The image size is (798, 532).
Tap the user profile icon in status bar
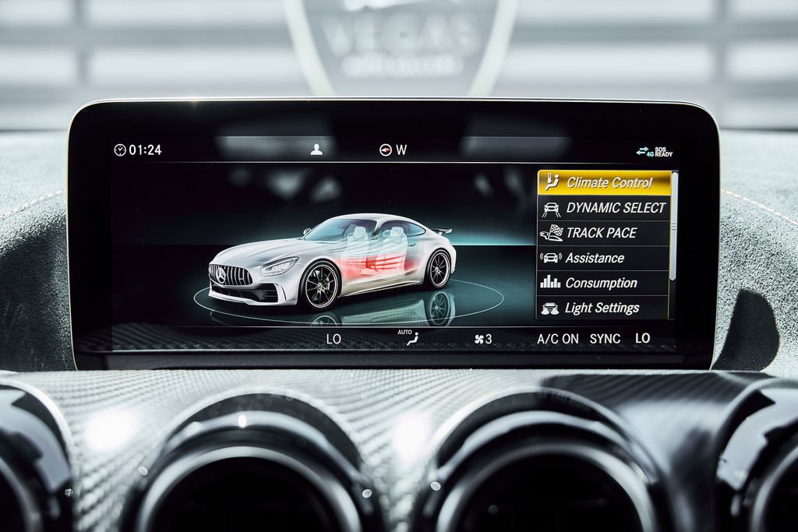[x=316, y=149]
